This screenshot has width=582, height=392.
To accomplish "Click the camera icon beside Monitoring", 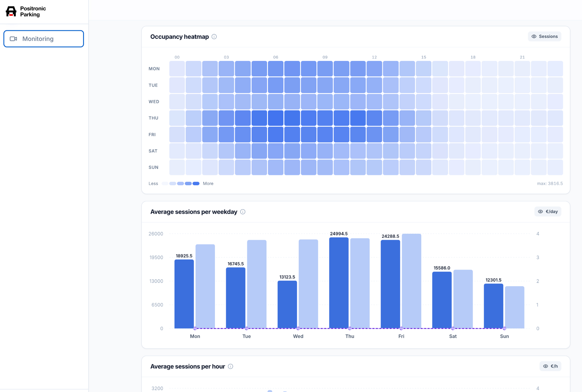I will pos(13,39).
